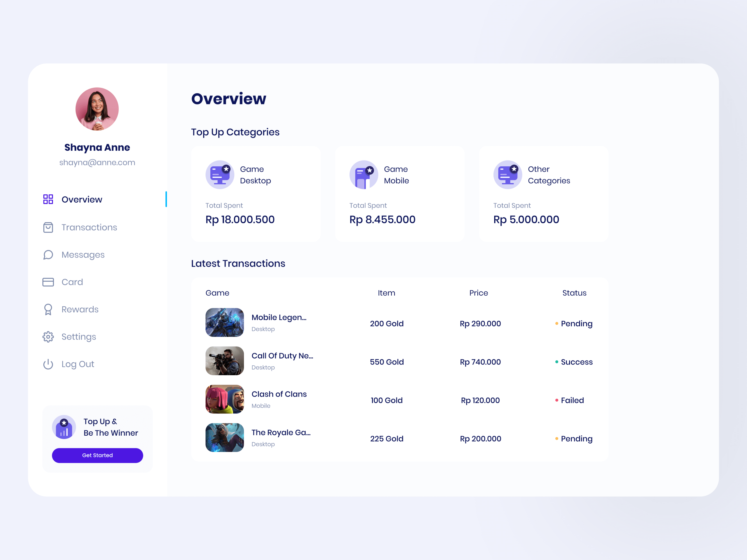Click the Rp 18.000.500 total spent amount
The width and height of the screenshot is (747, 560).
(x=240, y=219)
